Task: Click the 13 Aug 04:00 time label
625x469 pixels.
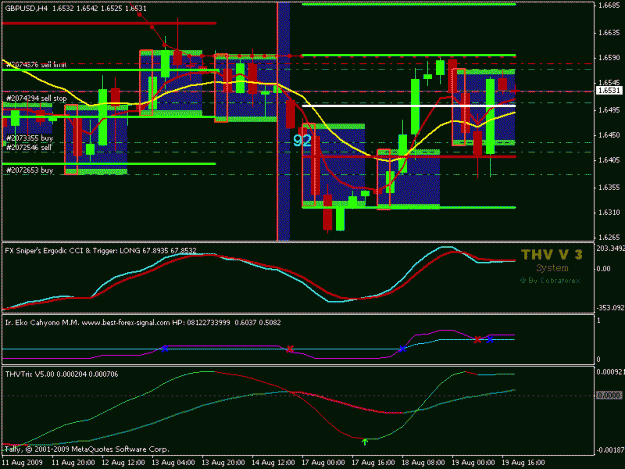Action: (173, 463)
